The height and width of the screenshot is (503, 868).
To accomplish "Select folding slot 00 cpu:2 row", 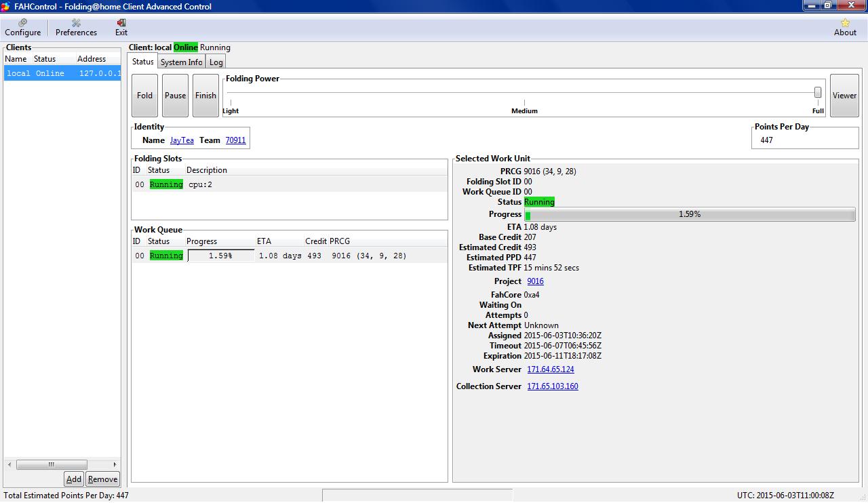I will coord(290,184).
